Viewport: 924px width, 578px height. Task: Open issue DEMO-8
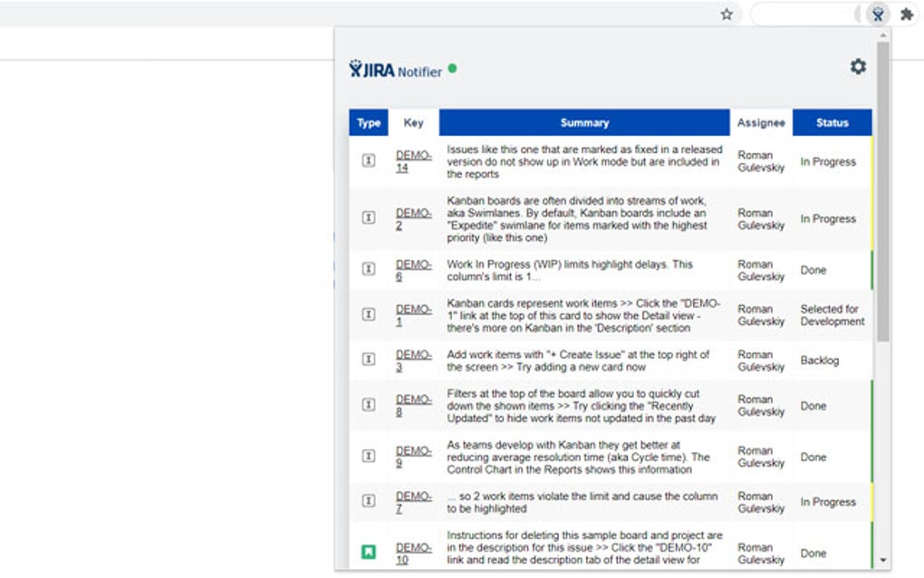coord(415,406)
